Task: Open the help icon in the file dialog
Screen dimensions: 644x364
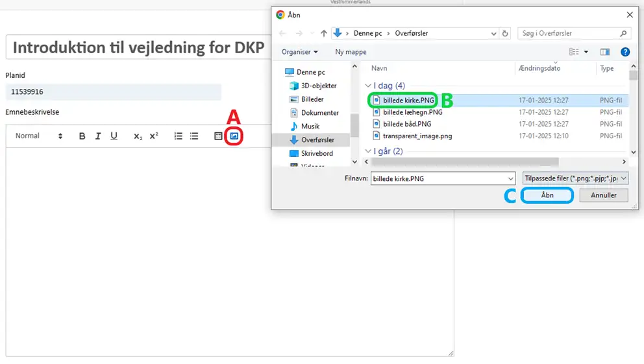Action: point(625,52)
